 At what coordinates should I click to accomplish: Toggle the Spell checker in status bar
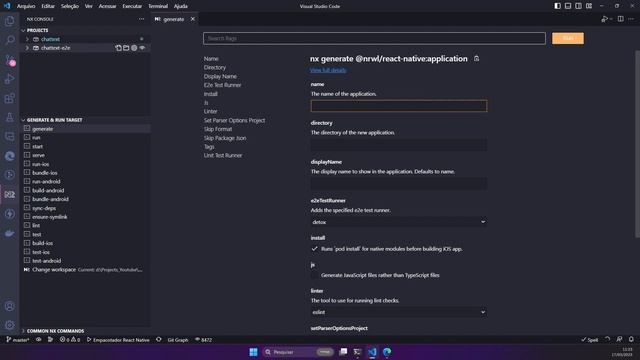pyautogui.click(x=589, y=340)
